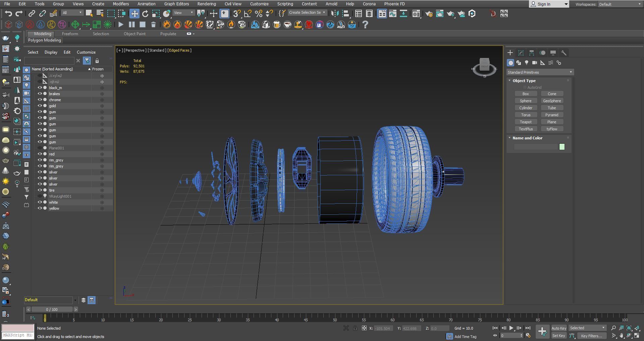
Task: Toggle visibility eye of gold
Action: tap(40, 106)
